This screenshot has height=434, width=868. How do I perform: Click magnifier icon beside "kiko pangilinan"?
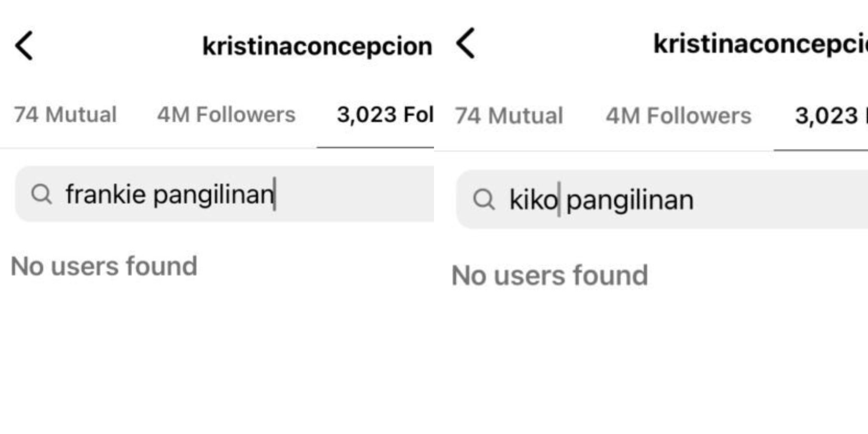pos(484,199)
